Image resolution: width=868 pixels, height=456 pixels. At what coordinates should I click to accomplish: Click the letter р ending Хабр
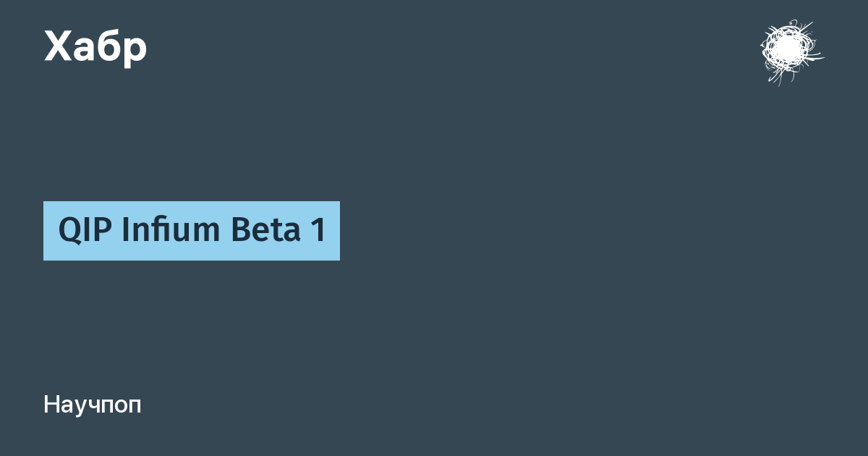tap(135, 51)
